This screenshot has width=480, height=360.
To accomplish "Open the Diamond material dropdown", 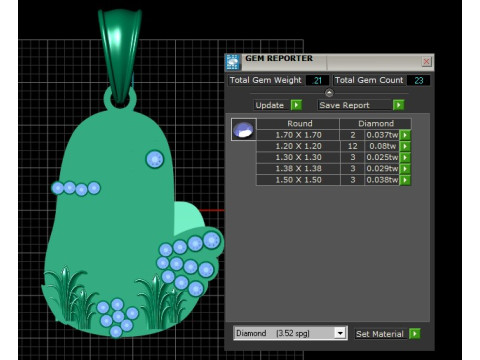I will pyautogui.click(x=340, y=333).
